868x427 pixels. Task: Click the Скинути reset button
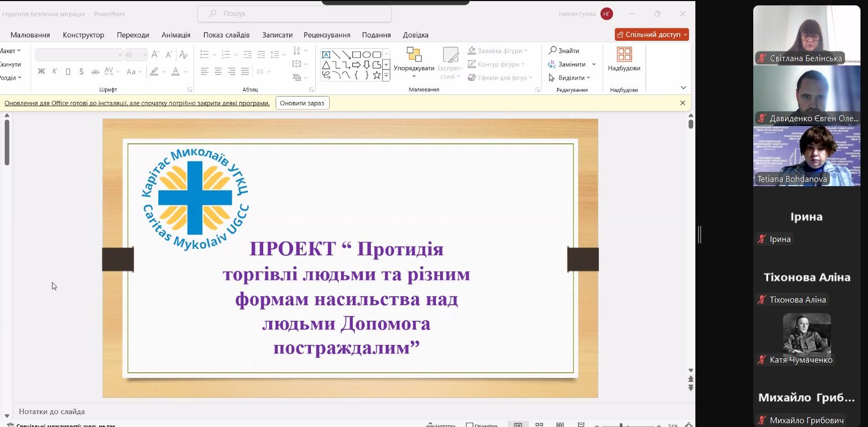10,64
